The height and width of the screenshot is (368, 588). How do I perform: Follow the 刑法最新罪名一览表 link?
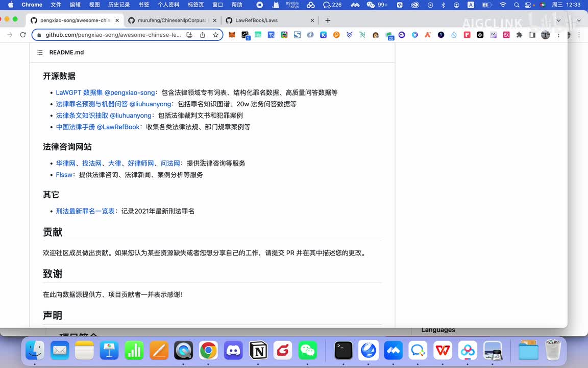tap(85, 211)
